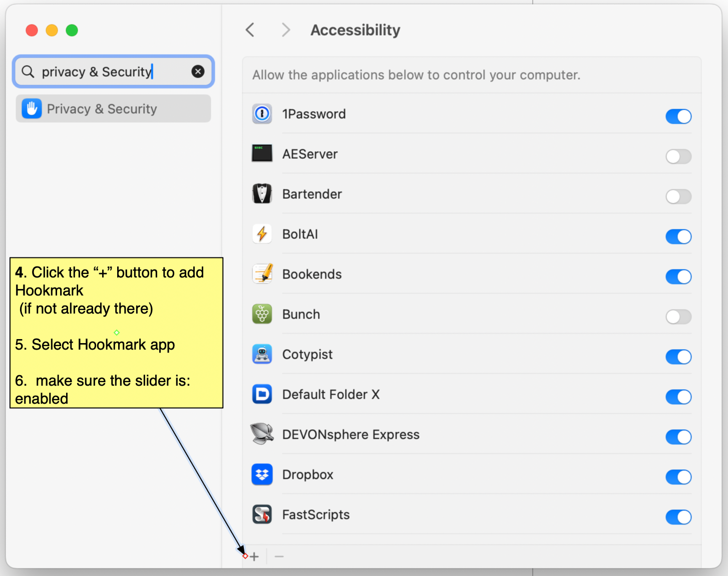Select the Bunch row label
Image resolution: width=728 pixels, height=576 pixels.
301,314
